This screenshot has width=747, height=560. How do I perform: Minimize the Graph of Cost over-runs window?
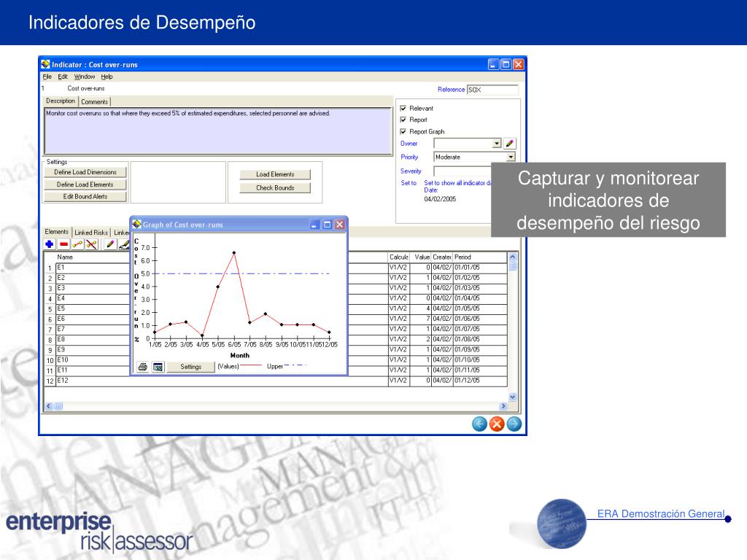click(314, 225)
